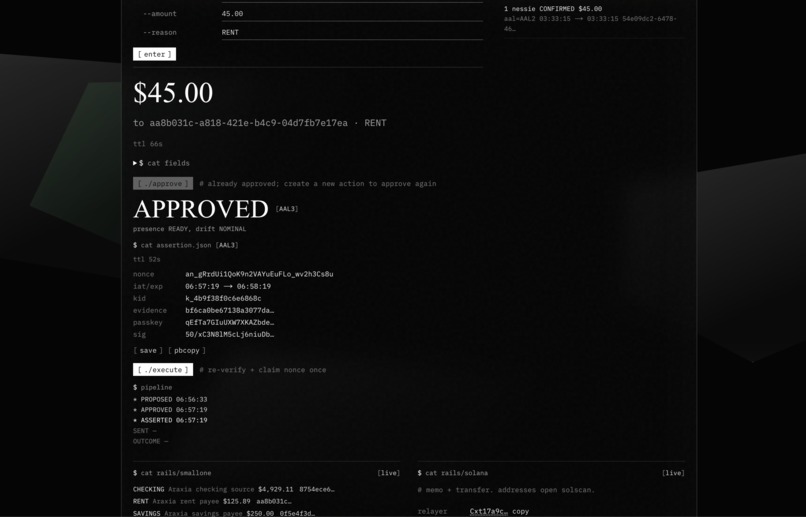This screenshot has width=806, height=517.
Task: Copy the assertion with [ pbcopy ]
Action: pyautogui.click(x=187, y=350)
